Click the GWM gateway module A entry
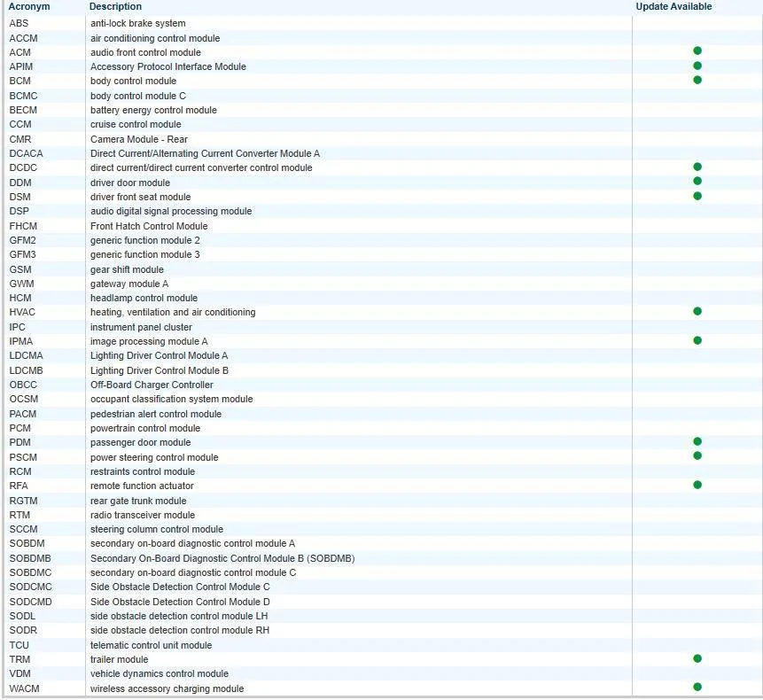 [x=129, y=284]
